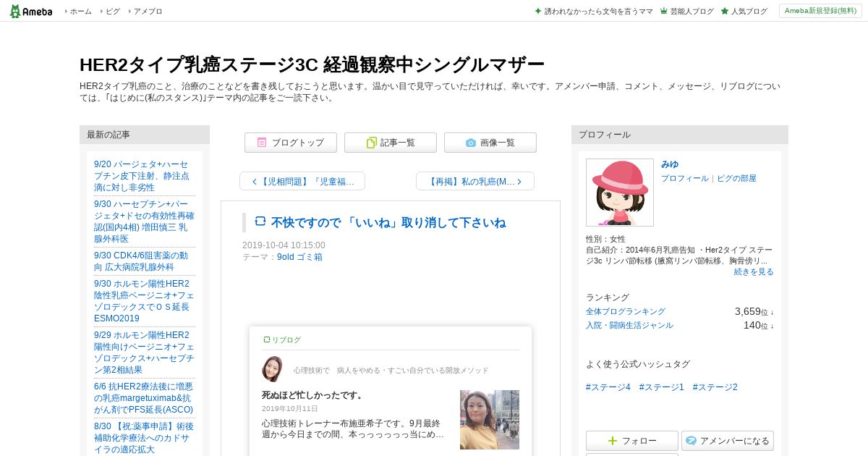
Task: Click the アメンバーになる button
Action: [x=728, y=441]
